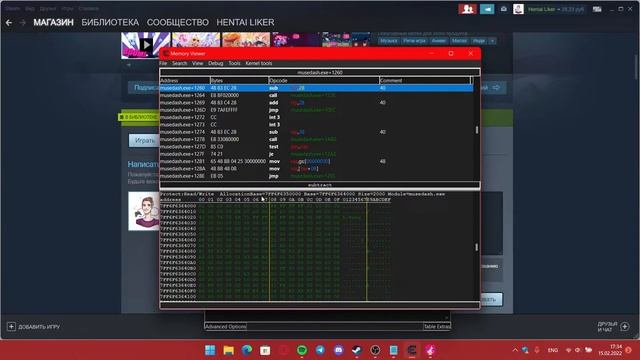Click the Bytes column header
The height and width of the screenshot is (360, 640).
(x=240, y=80)
